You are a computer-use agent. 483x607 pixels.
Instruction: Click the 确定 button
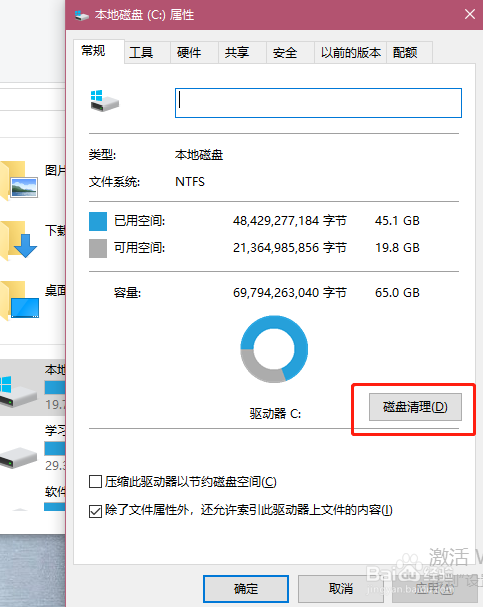(x=246, y=589)
